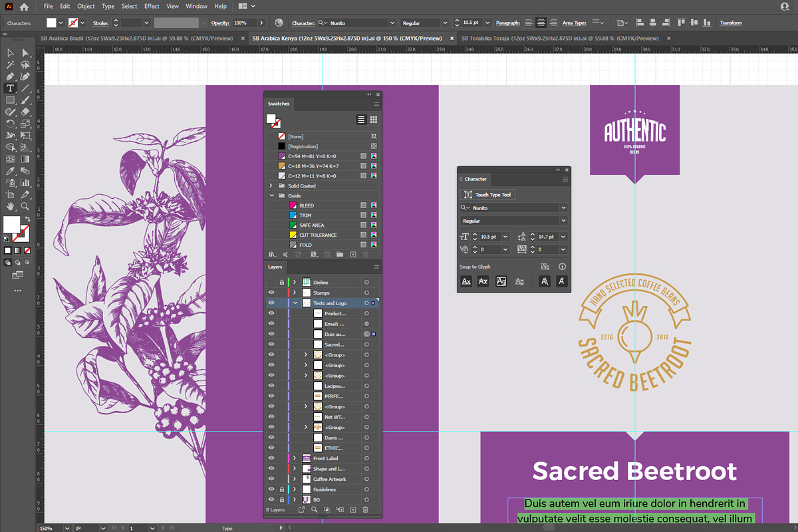The width and height of the screenshot is (798, 532).
Task: Select the Scale tool
Action: [25, 124]
